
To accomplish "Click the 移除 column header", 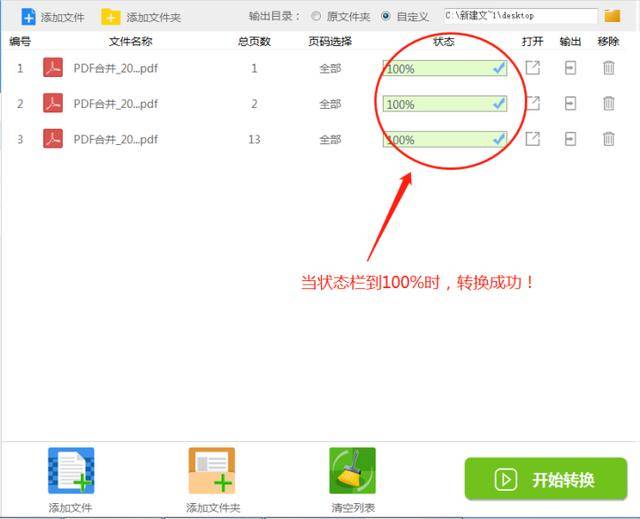I will point(608,41).
